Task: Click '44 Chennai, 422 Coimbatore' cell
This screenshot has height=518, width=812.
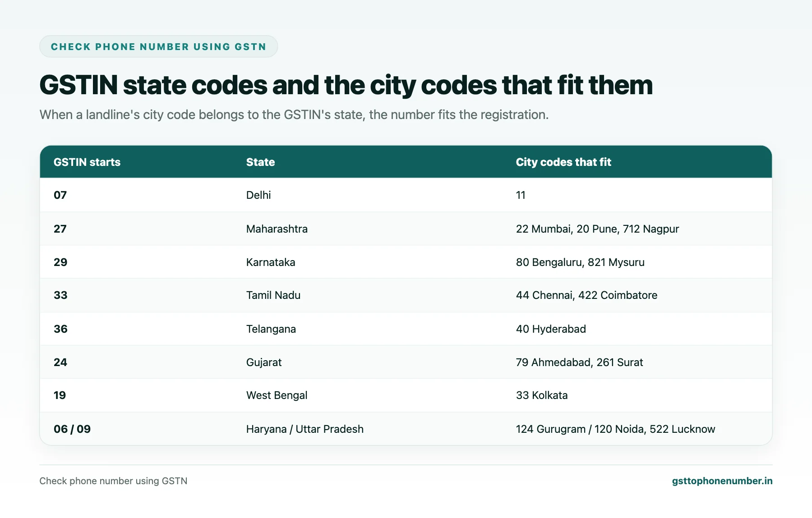Action: click(586, 295)
